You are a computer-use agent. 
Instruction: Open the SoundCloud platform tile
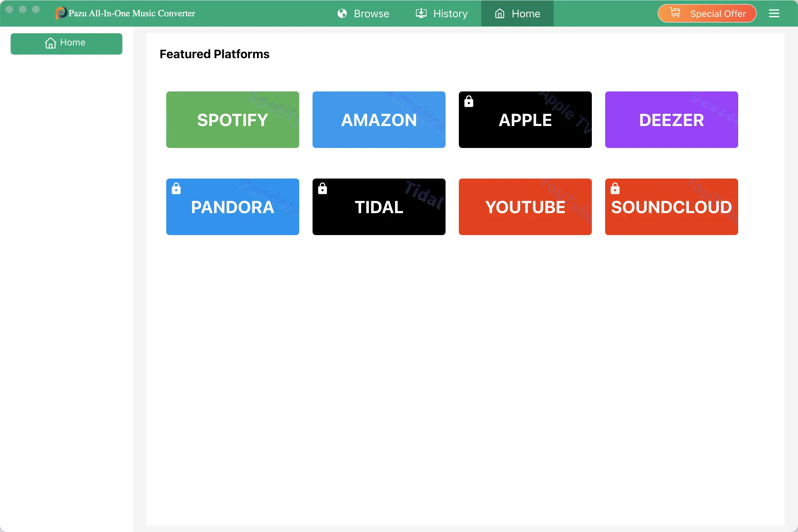pos(671,207)
